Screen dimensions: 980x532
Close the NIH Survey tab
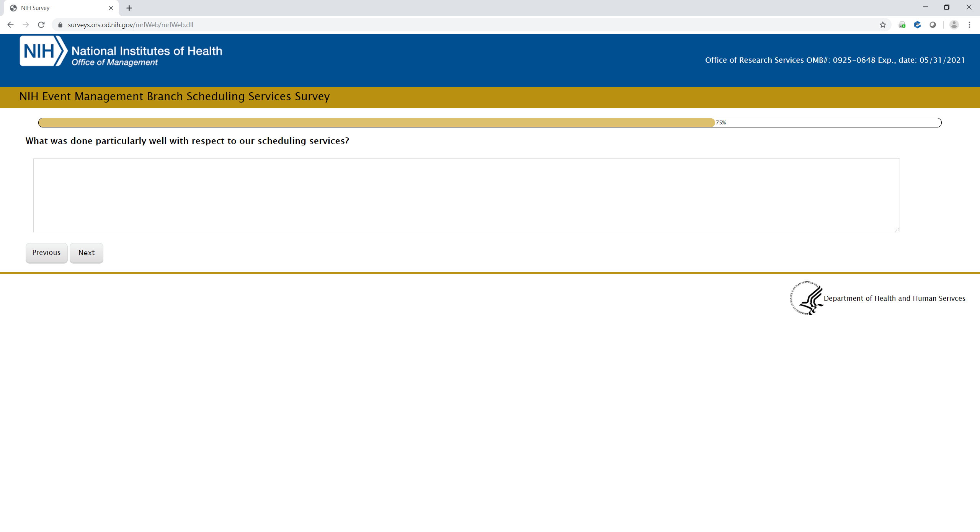click(x=111, y=8)
